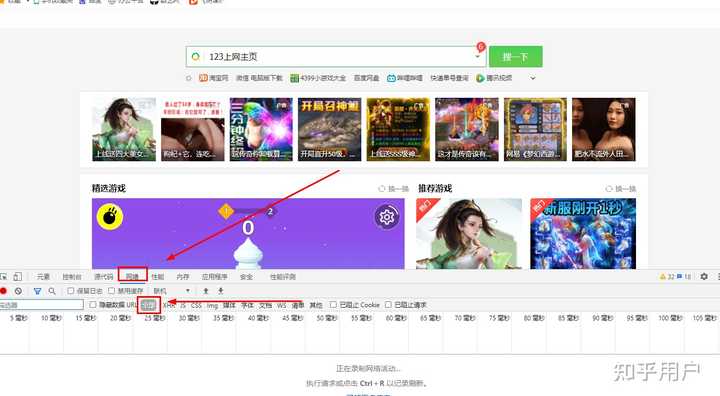Open the 新服刚开1秒 recommended game thumbnail

(583, 233)
